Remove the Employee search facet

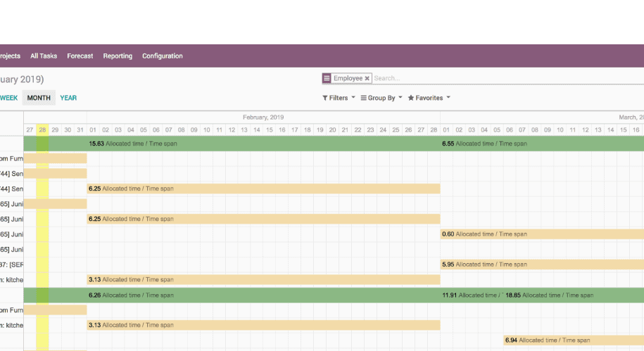coord(367,78)
